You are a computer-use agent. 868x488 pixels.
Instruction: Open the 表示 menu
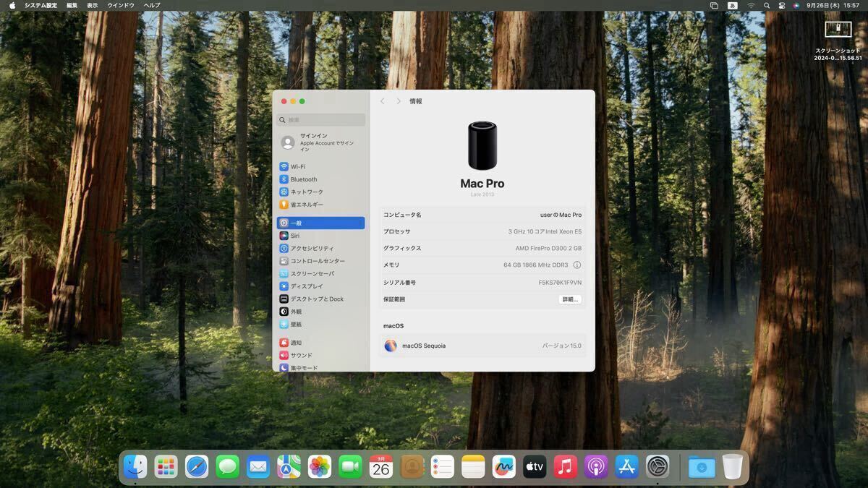pyautogui.click(x=93, y=5)
